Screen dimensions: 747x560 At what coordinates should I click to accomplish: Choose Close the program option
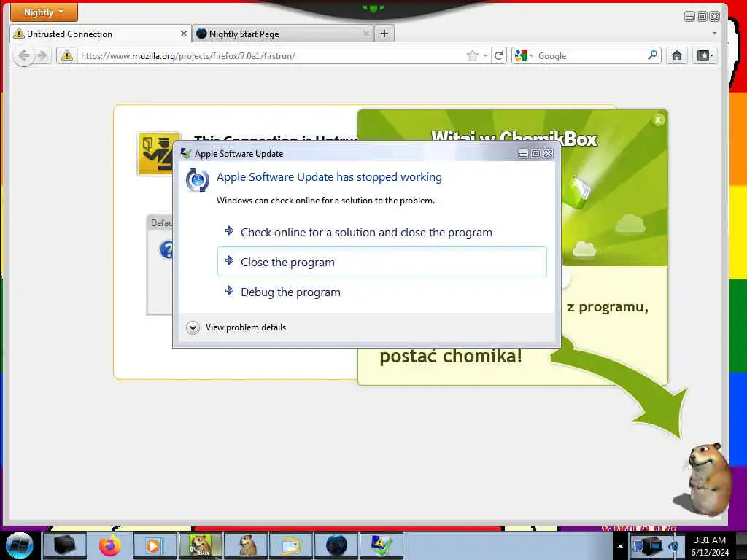[382, 262]
